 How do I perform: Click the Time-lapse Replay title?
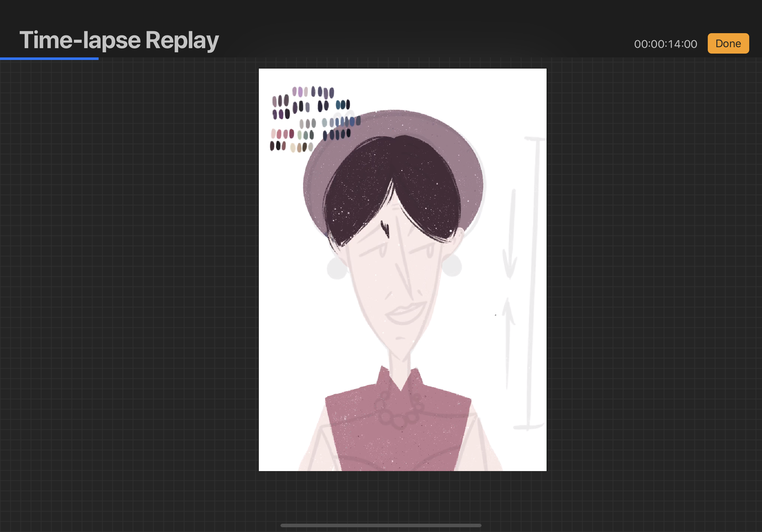[119, 41]
